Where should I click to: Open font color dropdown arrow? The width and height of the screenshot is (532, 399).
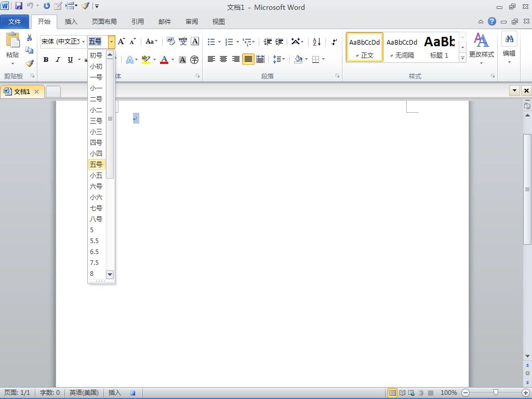[172, 60]
